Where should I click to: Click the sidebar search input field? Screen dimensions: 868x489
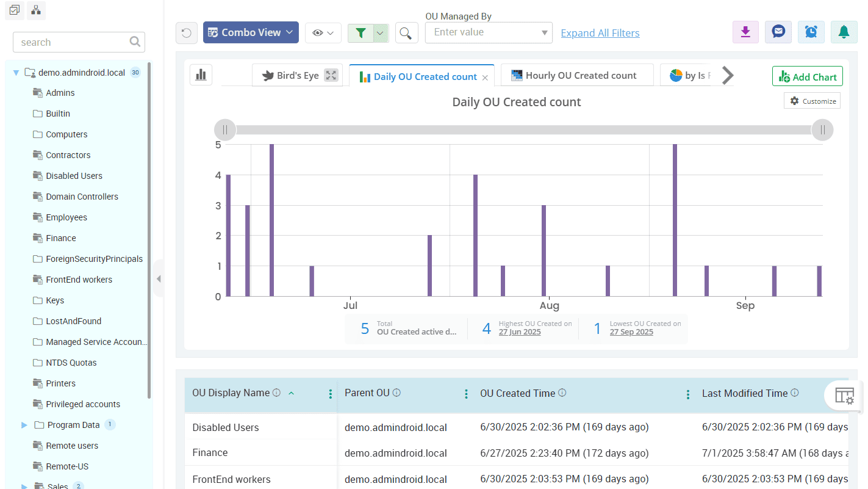pyautogui.click(x=73, y=42)
